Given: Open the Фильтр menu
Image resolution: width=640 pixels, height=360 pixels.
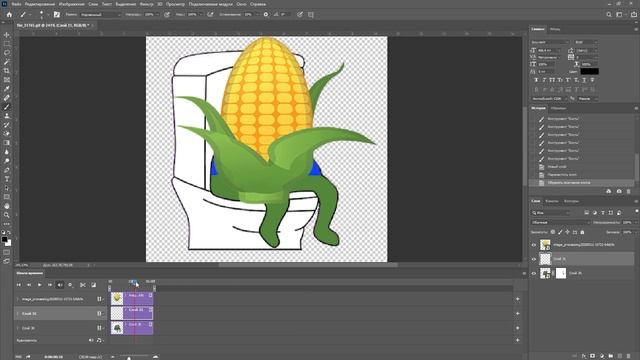Looking at the screenshot, I should tap(147, 4).
